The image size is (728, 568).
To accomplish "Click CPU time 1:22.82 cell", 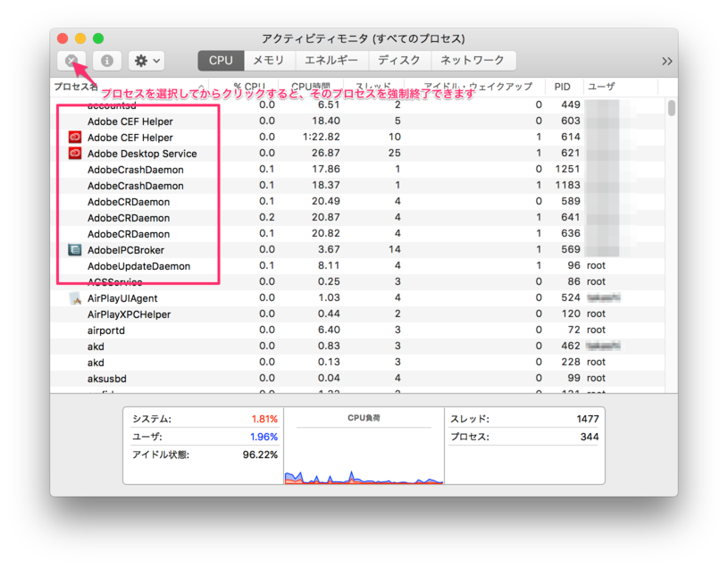I will pyautogui.click(x=322, y=137).
